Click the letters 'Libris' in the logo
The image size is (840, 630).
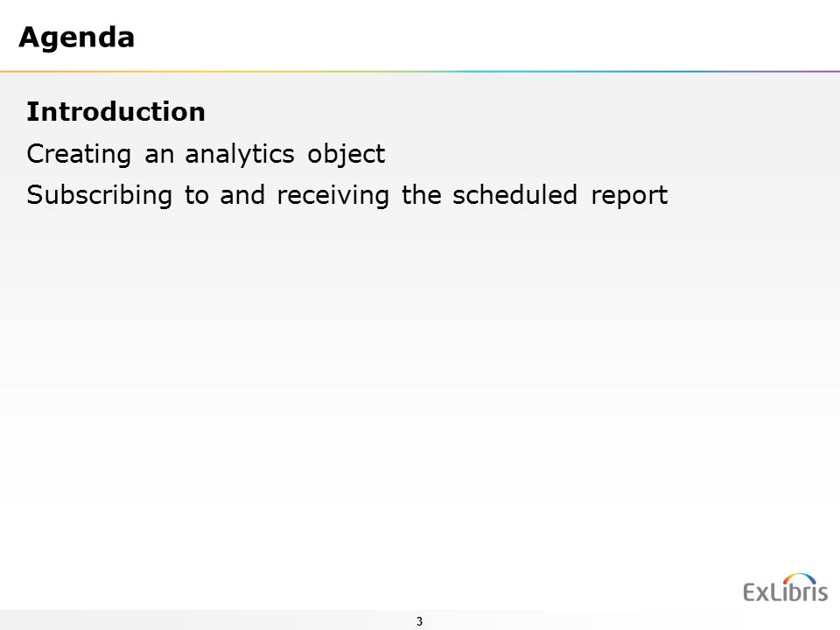pos(799,591)
